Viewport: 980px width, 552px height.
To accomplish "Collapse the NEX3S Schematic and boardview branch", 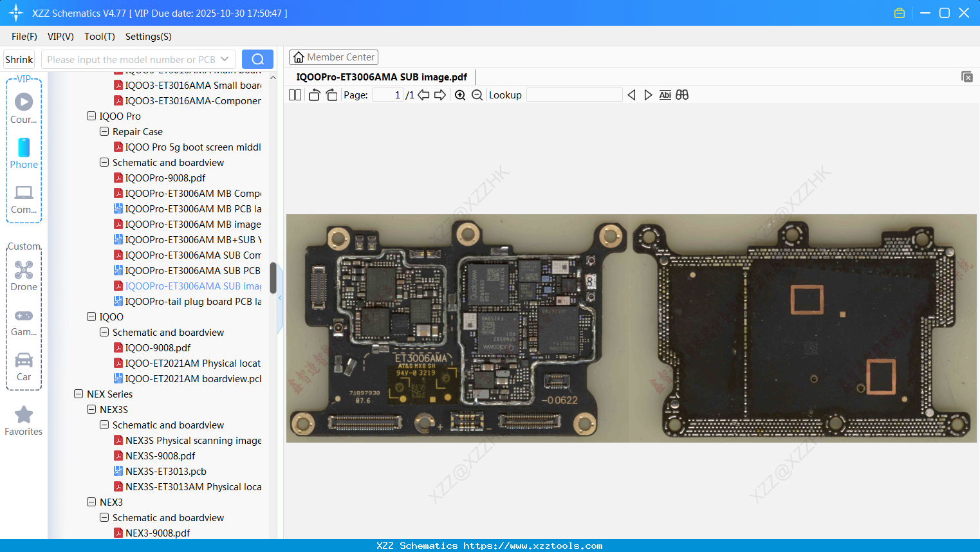I will (x=104, y=425).
